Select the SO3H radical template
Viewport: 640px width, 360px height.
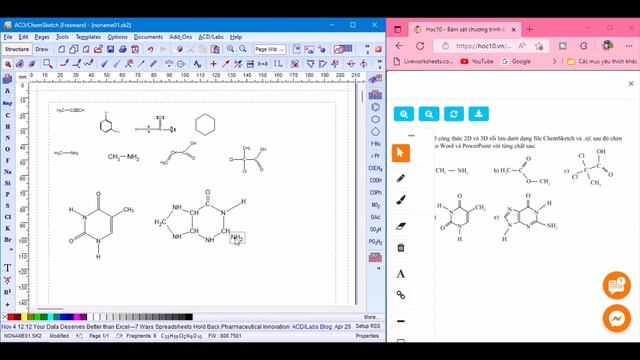[375, 229]
